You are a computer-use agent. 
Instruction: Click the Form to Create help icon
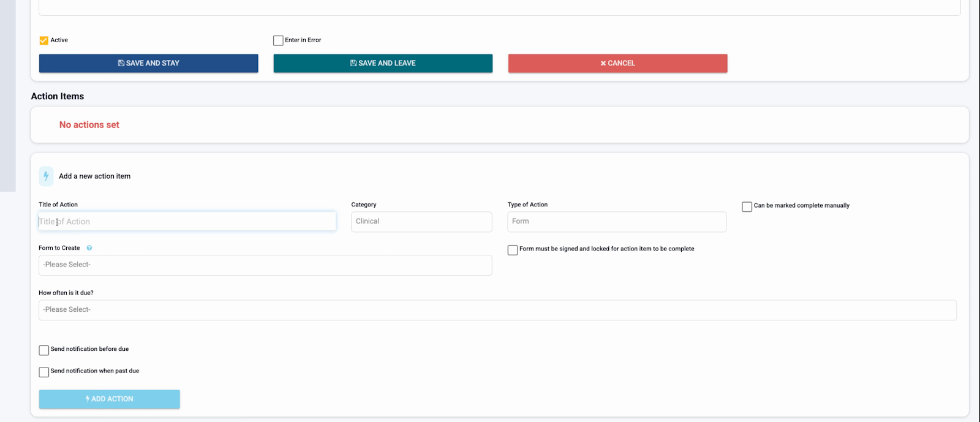pos(89,248)
